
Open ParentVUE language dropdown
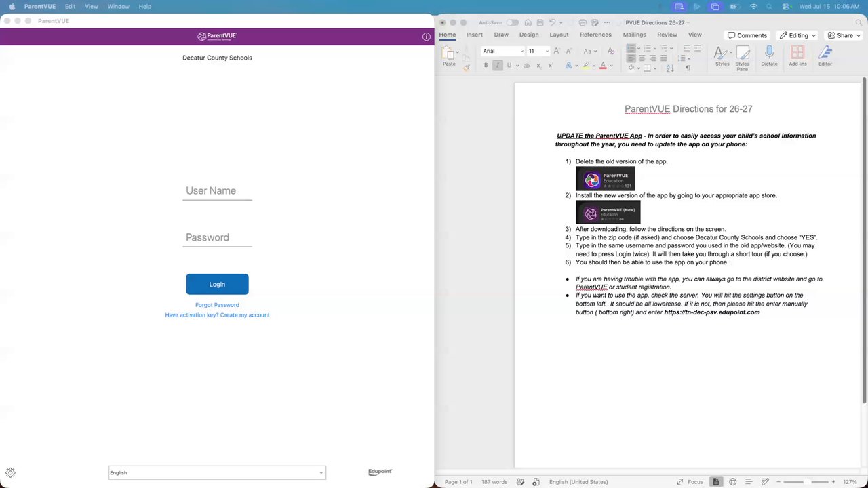pyautogui.click(x=217, y=473)
